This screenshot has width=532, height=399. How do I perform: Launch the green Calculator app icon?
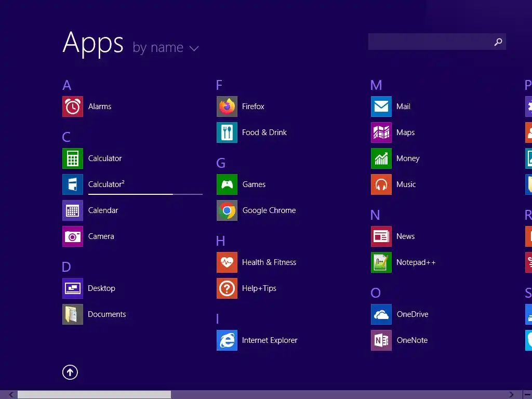pyautogui.click(x=73, y=158)
